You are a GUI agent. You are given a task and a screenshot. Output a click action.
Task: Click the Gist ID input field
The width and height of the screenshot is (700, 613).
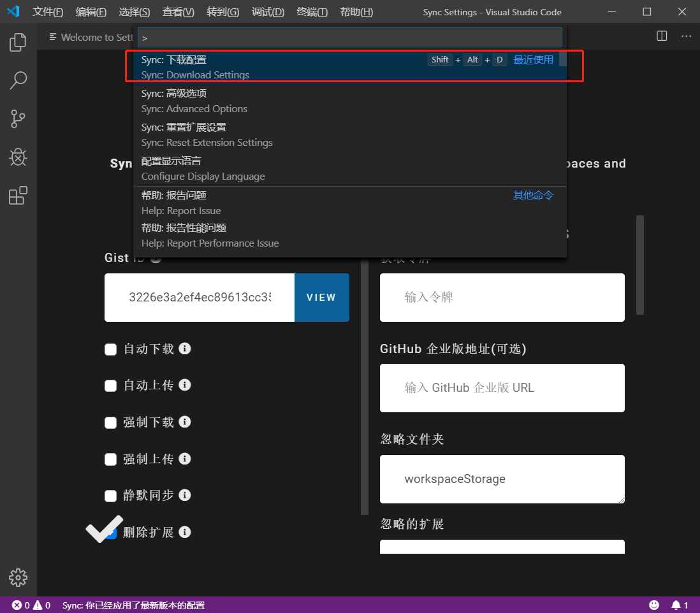coord(200,297)
